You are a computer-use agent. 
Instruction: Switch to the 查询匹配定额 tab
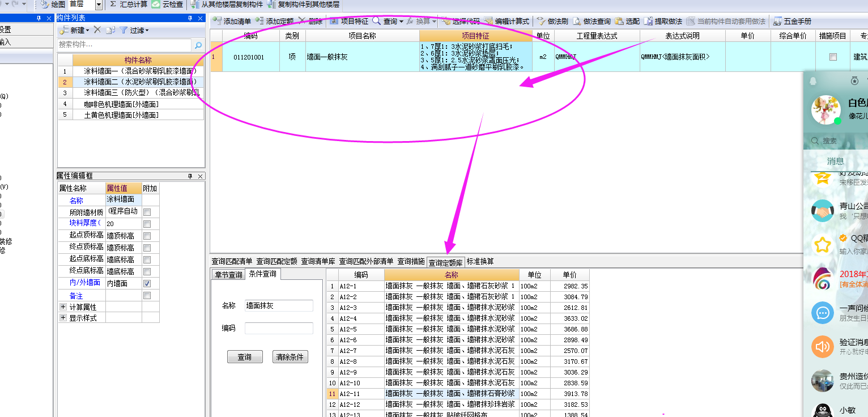[x=277, y=262]
